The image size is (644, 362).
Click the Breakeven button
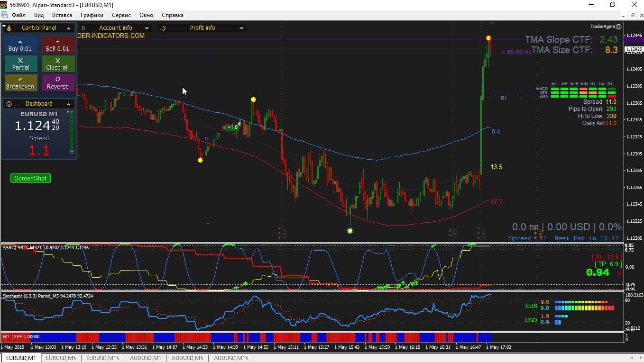[20, 83]
